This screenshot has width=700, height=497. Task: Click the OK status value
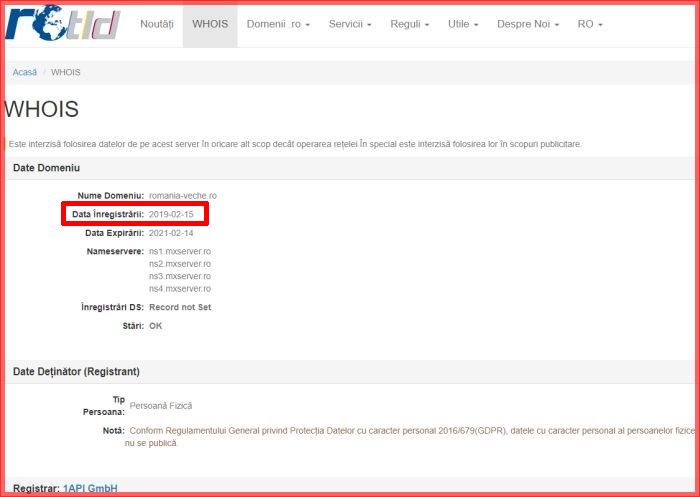155,326
